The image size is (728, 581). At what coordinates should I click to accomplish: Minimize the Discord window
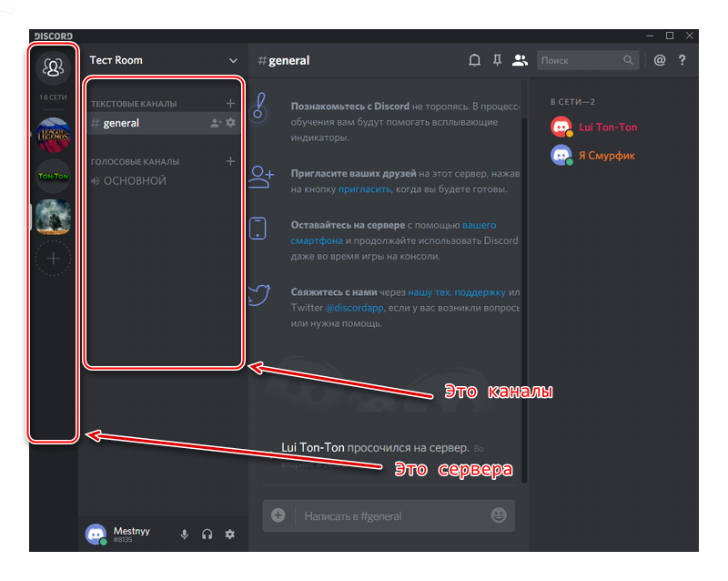(650, 36)
